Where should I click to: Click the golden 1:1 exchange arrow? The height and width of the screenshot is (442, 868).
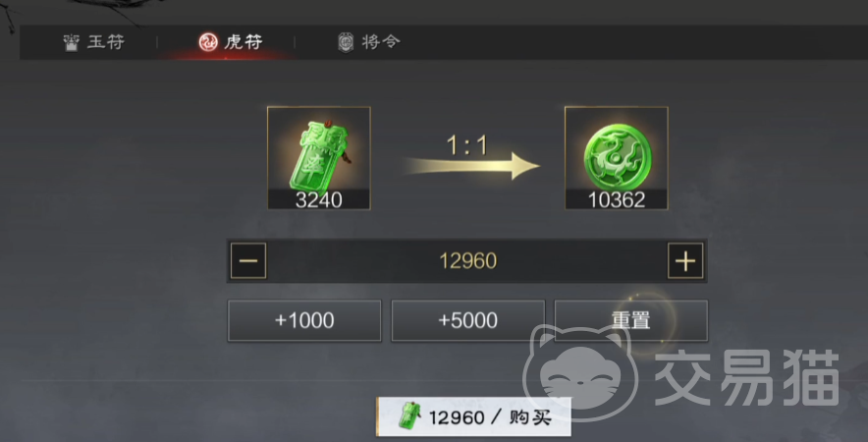click(x=471, y=166)
